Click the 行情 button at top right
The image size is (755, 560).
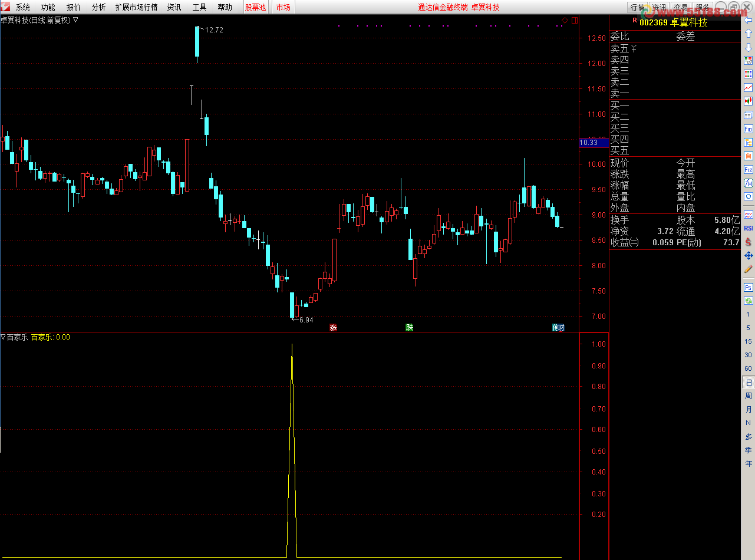tap(638, 7)
